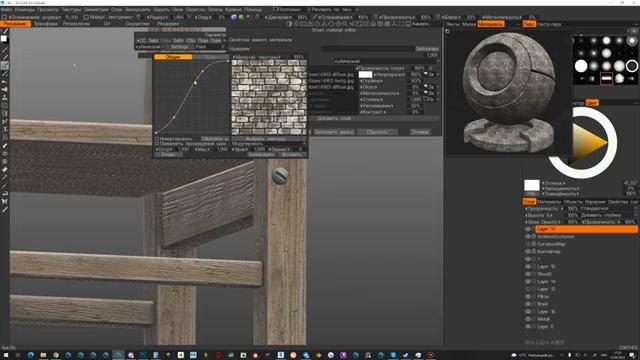Screen dimensions: 640x360
Task: Toggle the Постоянно checkbox in top bar
Action: tap(276, 9)
